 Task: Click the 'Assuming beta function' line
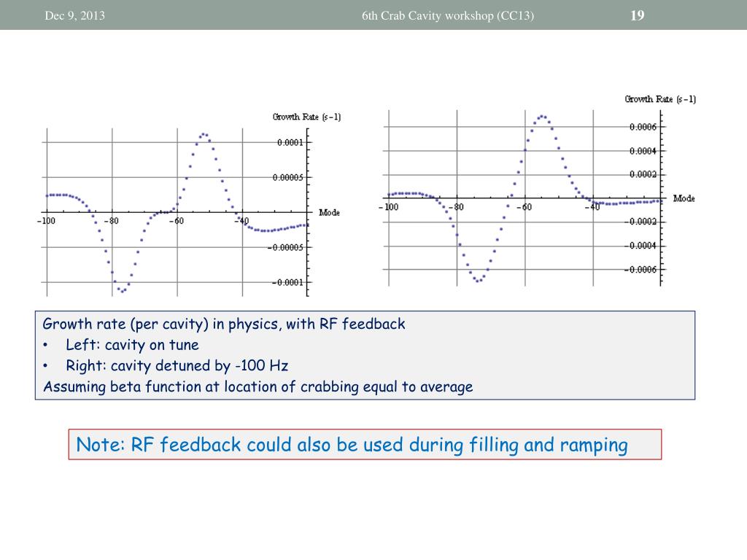(x=258, y=386)
